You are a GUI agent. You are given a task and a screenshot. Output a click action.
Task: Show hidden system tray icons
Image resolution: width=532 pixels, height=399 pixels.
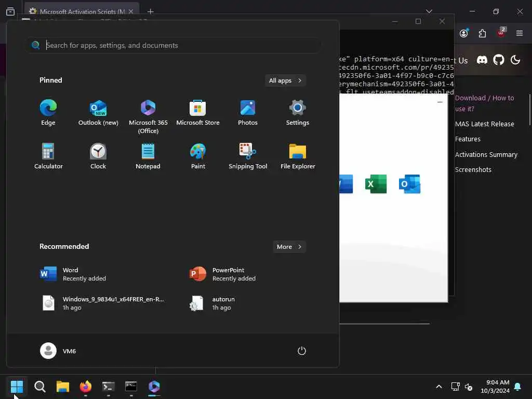[x=438, y=387]
